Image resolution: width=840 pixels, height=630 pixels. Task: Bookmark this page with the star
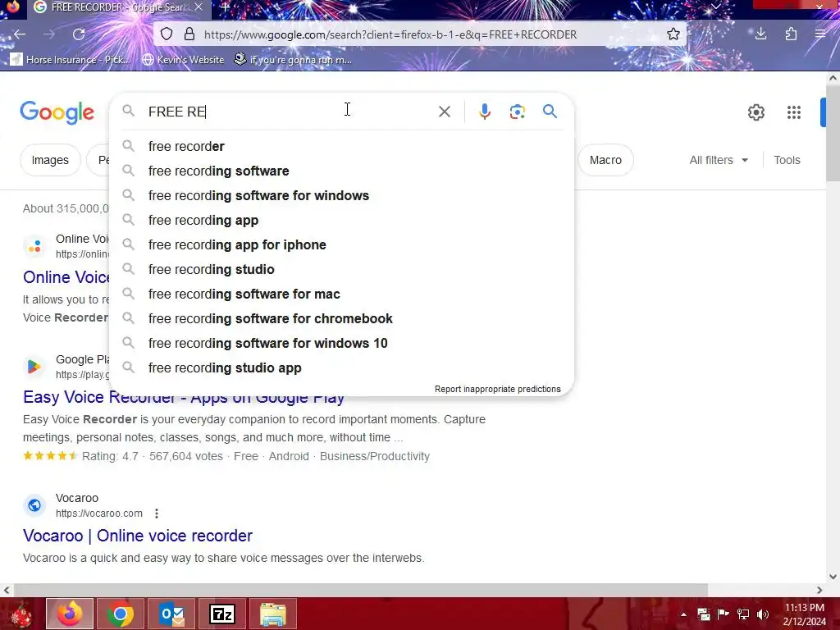pyautogui.click(x=673, y=34)
